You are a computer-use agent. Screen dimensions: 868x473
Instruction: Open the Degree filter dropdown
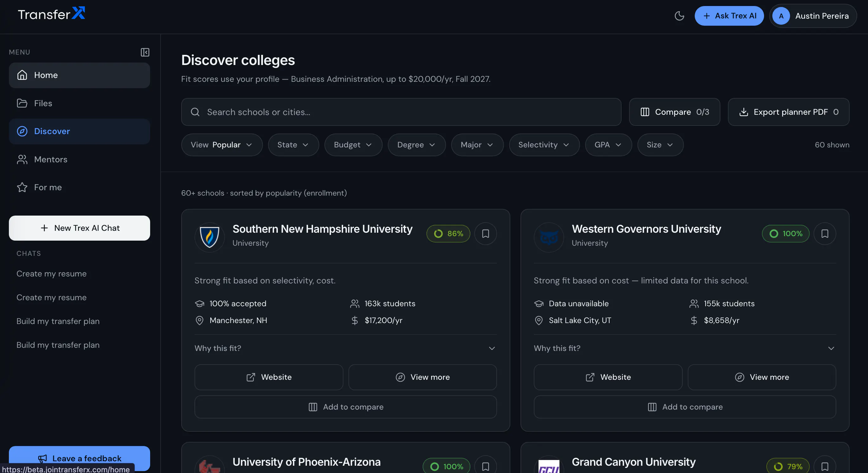[417, 145]
